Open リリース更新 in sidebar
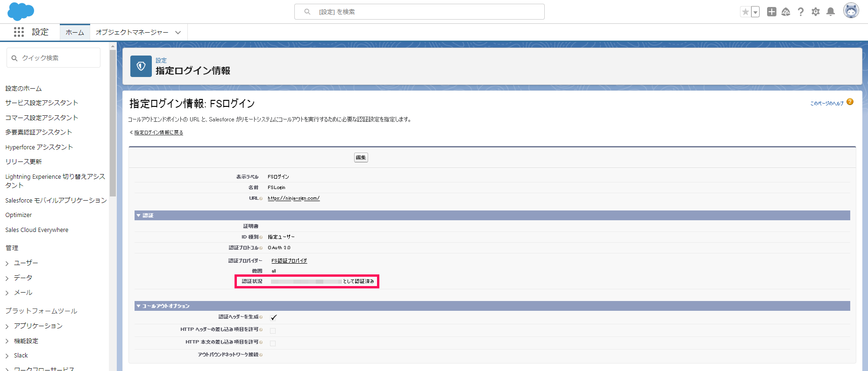The image size is (868, 371). coord(23,161)
